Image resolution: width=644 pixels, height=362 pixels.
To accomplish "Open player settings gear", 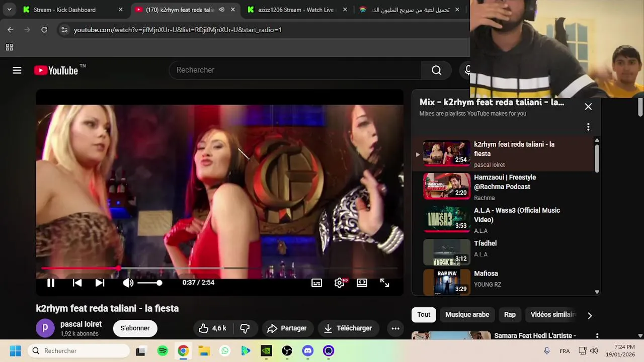I will point(340,283).
